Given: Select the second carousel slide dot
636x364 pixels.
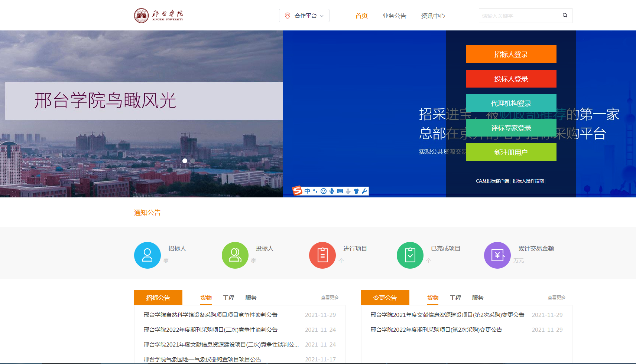Looking at the screenshot, I should coord(192,161).
